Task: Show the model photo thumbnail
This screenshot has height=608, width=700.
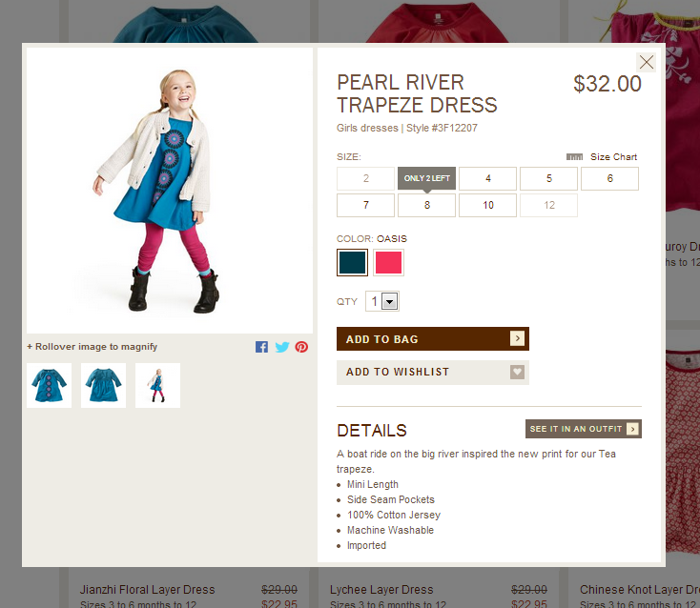Action: [157, 385]
